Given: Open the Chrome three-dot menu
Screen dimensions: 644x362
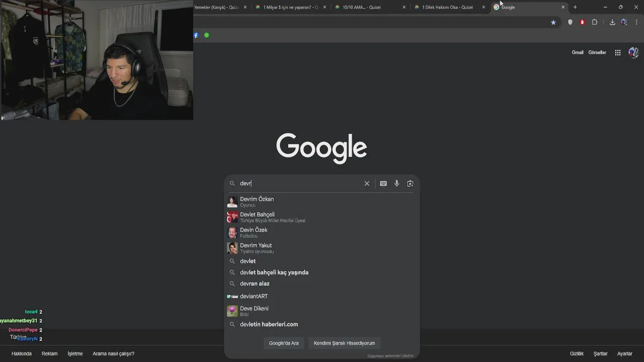Looking at the screenshot, I should 636,22.
